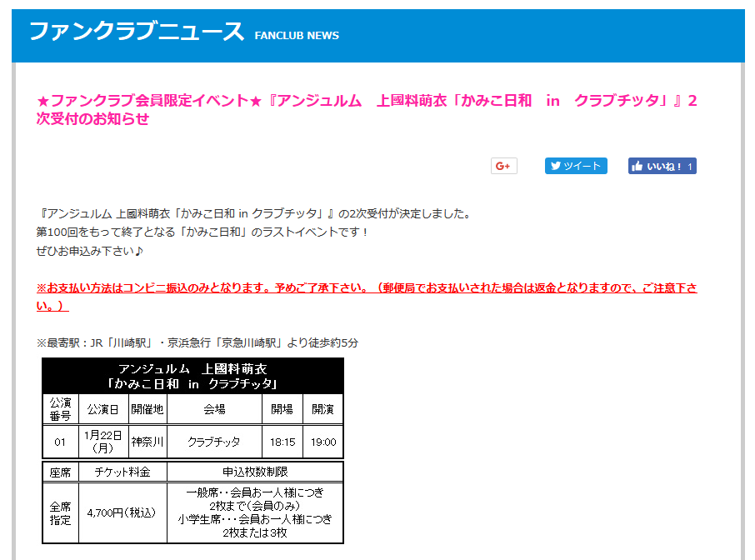Click the 開場 column header
755x560 pixels.
[x=282, y=409]
